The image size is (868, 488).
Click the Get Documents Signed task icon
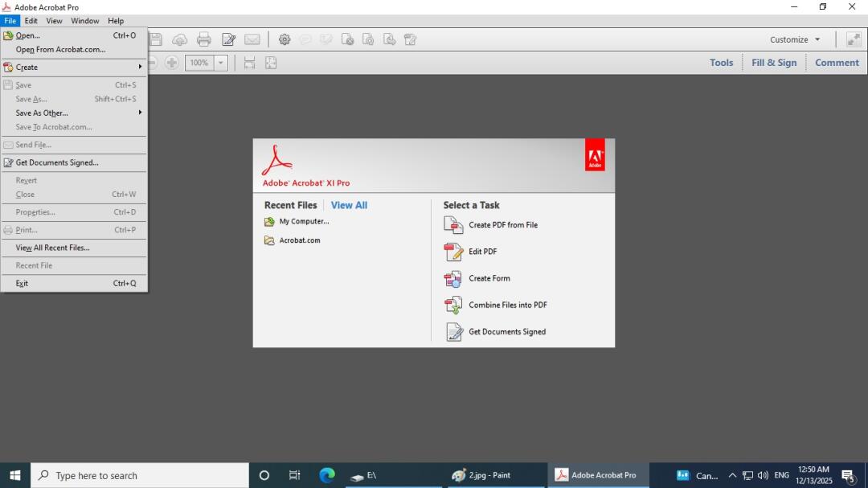coord(454,332)
